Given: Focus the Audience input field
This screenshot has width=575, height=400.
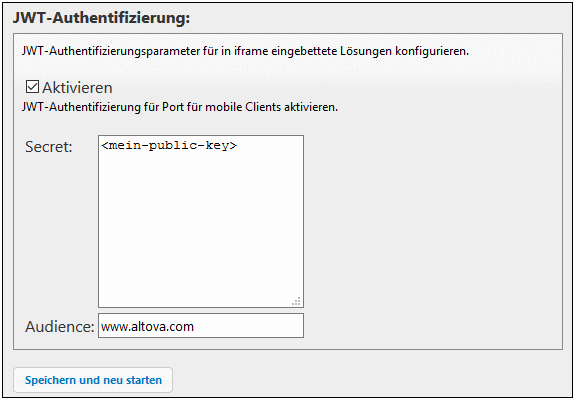Looking at the screenshot, I should click(201, 326).
